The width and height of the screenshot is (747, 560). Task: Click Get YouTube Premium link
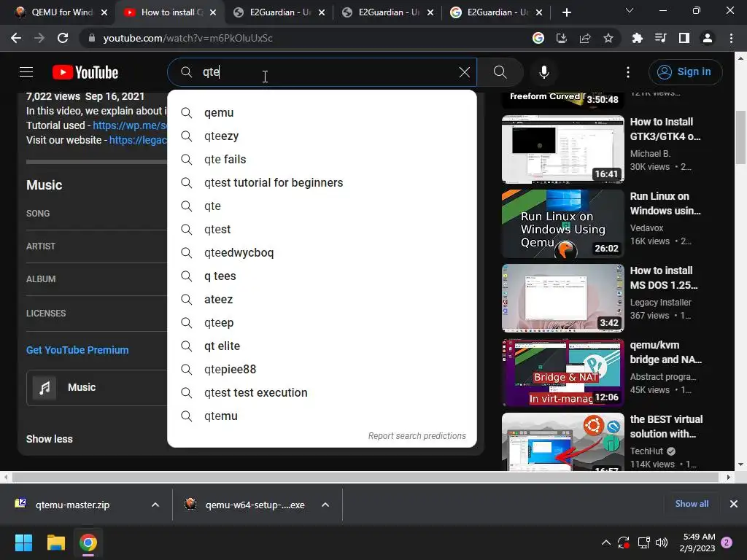(x=77, y=350)
